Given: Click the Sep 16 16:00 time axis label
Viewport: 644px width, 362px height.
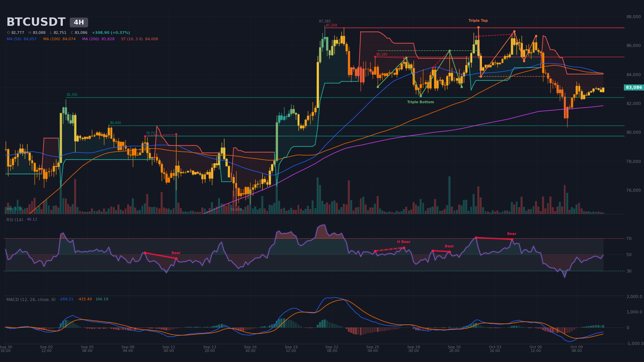Looking at the screenshot, I should pyautogui.click(x=250, y=349).
